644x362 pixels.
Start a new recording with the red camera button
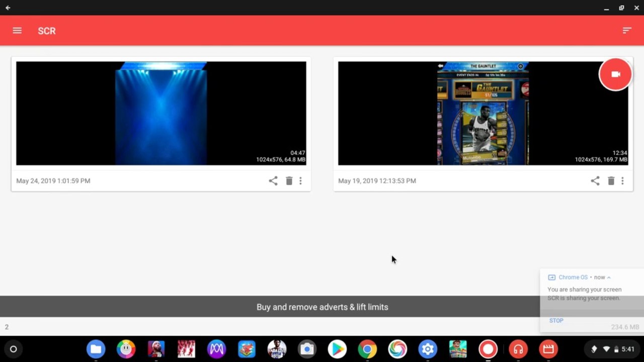[x=615, y=74]
